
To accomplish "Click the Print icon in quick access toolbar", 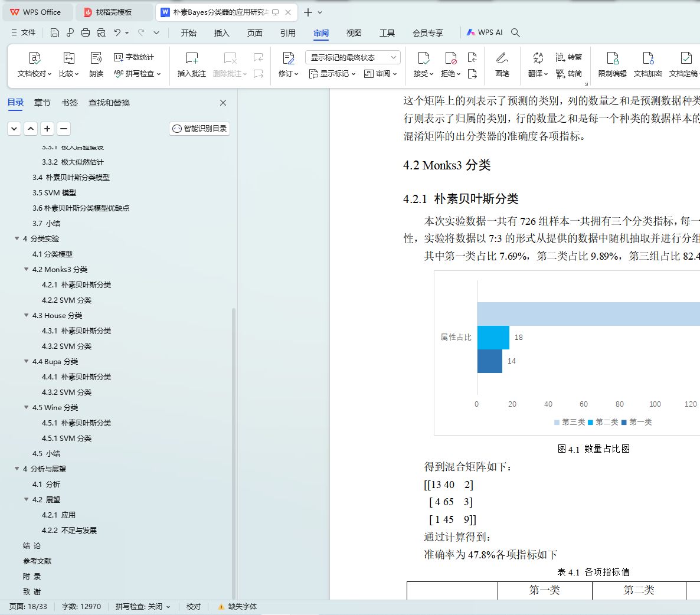I will [86, 32].
